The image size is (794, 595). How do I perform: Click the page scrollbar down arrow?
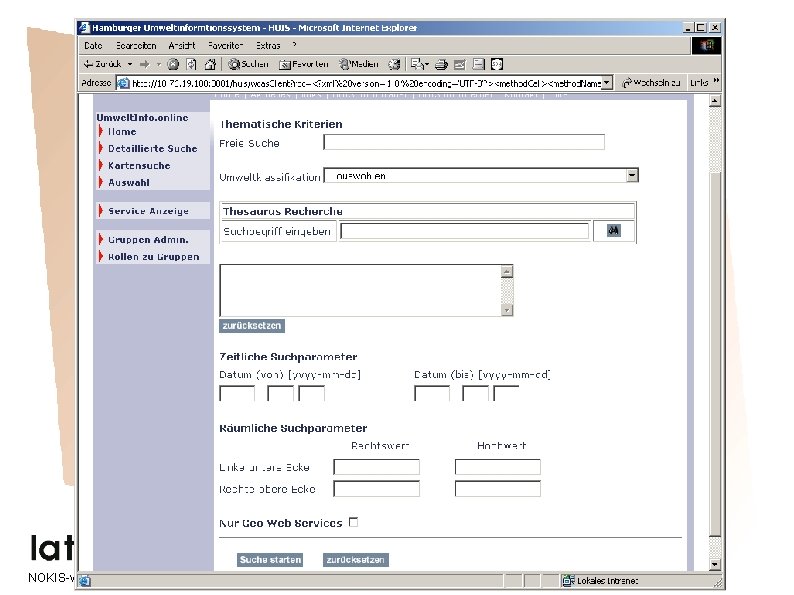[714, 564]
